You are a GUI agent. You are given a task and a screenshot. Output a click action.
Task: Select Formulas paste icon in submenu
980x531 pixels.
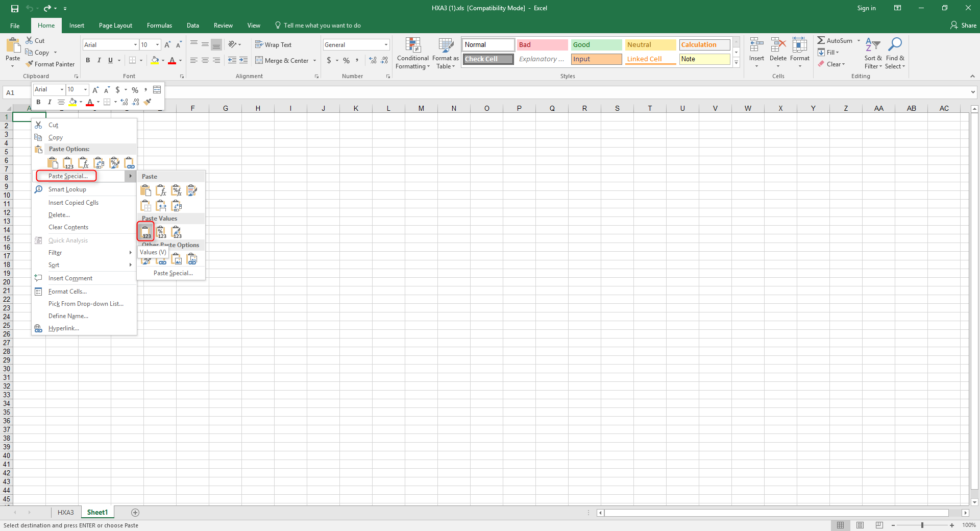coord(161,190)
